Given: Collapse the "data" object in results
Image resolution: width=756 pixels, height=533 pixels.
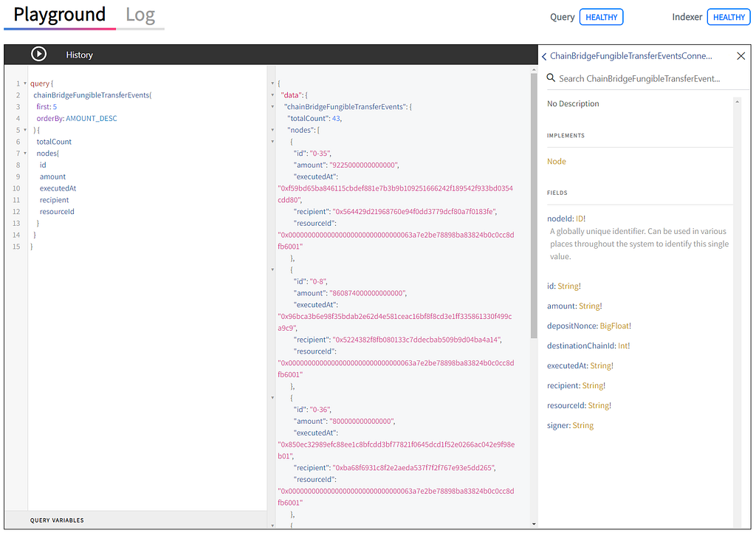Looking at the screenshot, I should coord(272,95).
